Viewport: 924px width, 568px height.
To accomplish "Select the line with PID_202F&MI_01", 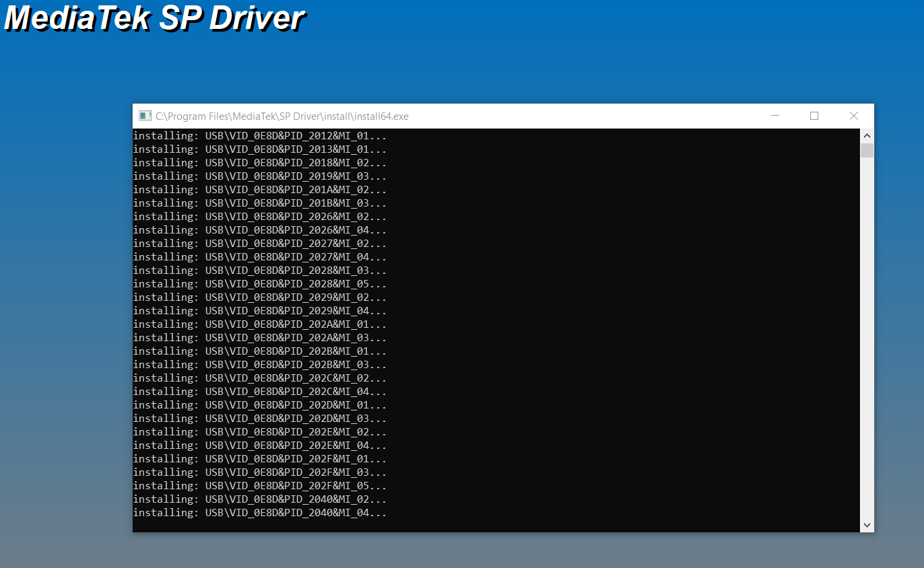I will [260, 459].
